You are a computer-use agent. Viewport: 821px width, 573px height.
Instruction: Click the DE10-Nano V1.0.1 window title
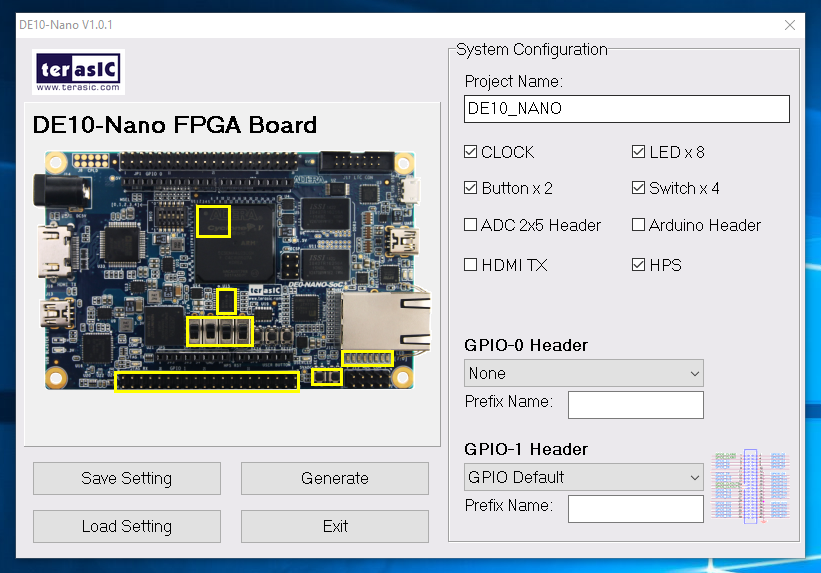pyautogui.click(x=66, y=25)
